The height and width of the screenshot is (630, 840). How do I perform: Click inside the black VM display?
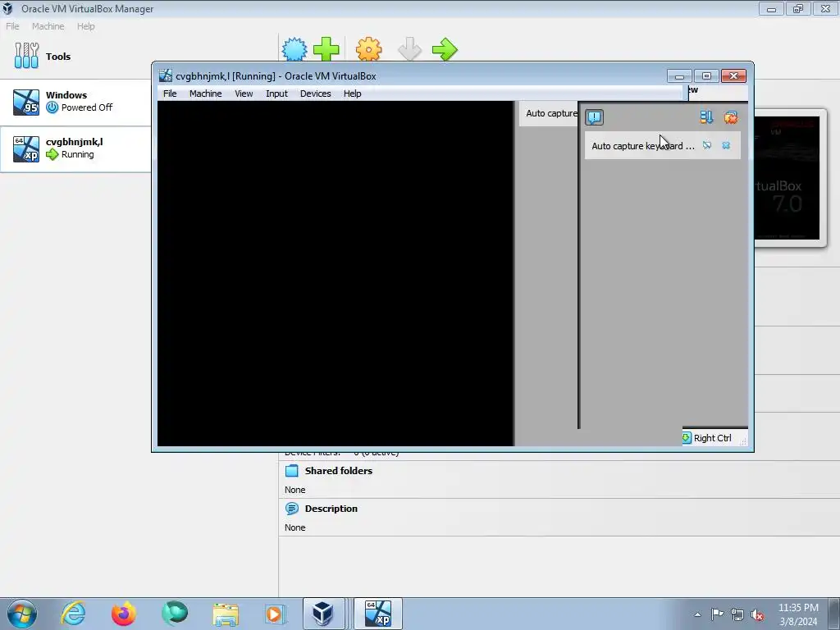[336, 273]
